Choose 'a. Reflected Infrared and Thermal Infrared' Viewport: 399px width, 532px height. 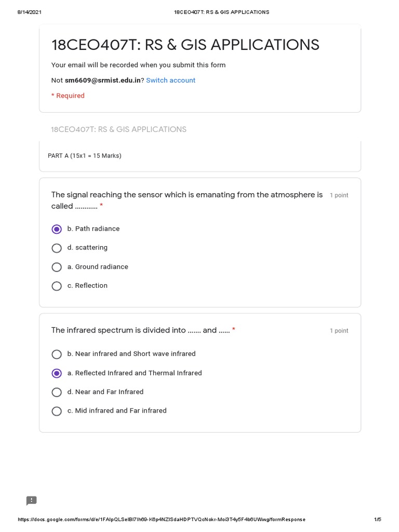tap(57, 373)
